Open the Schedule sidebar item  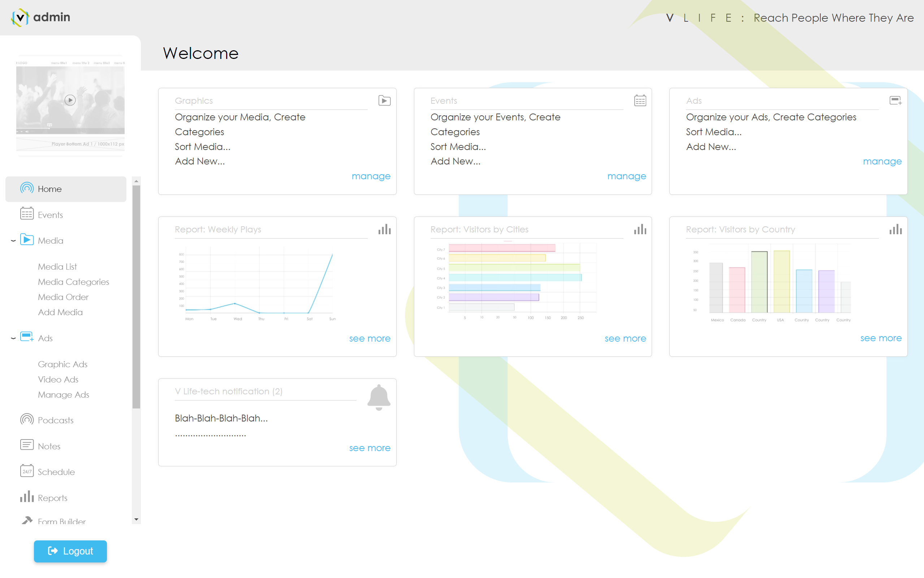coord(56,472)
